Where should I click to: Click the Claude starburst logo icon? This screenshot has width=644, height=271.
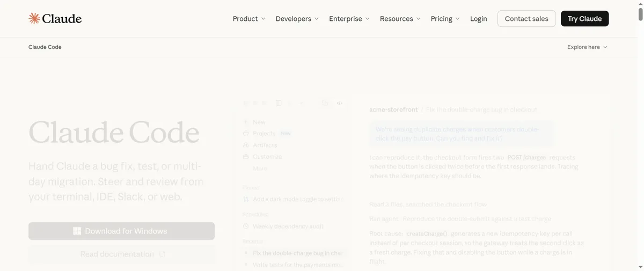34,19
